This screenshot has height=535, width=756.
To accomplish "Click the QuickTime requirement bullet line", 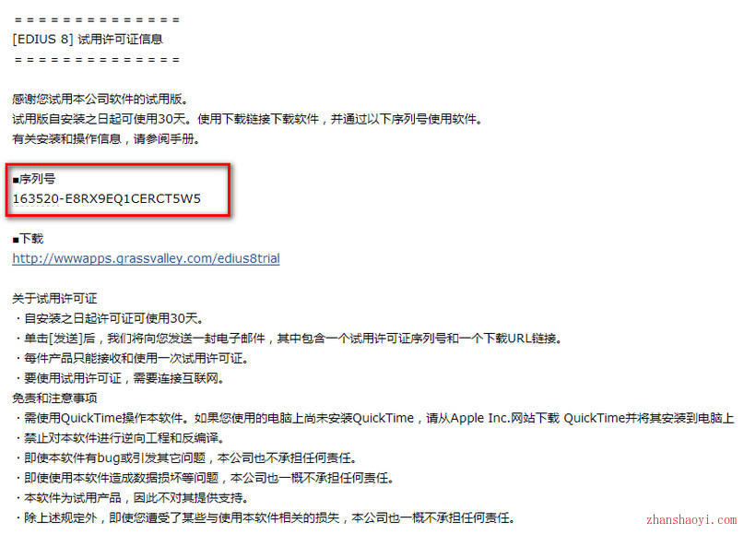I will click(374, 418).
